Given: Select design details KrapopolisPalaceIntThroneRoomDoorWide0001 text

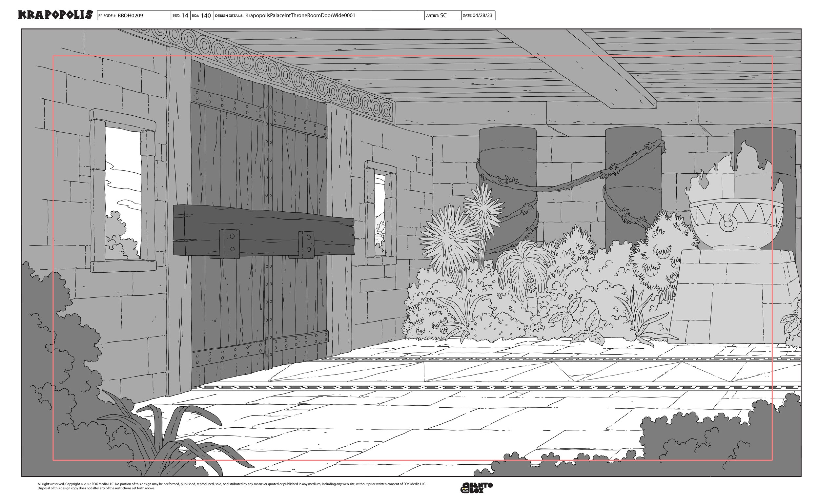Looking at the screenshot, I should coord(300,15).
